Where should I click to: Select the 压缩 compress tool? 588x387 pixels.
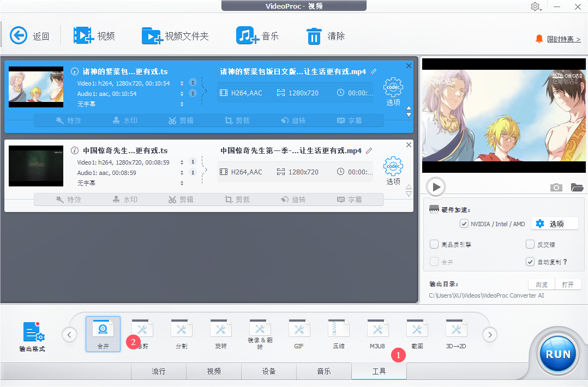click(338, 334)
